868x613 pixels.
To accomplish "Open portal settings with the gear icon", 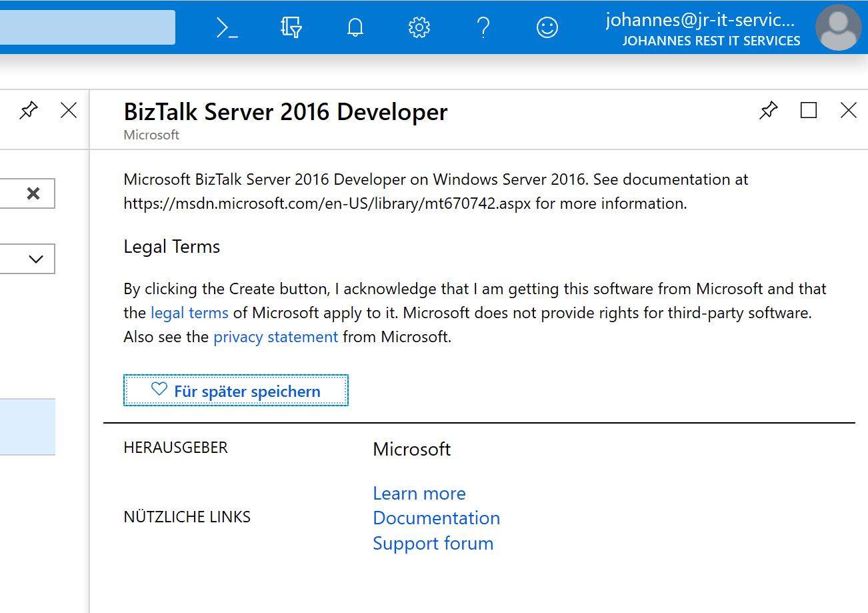I will (419, 27).
